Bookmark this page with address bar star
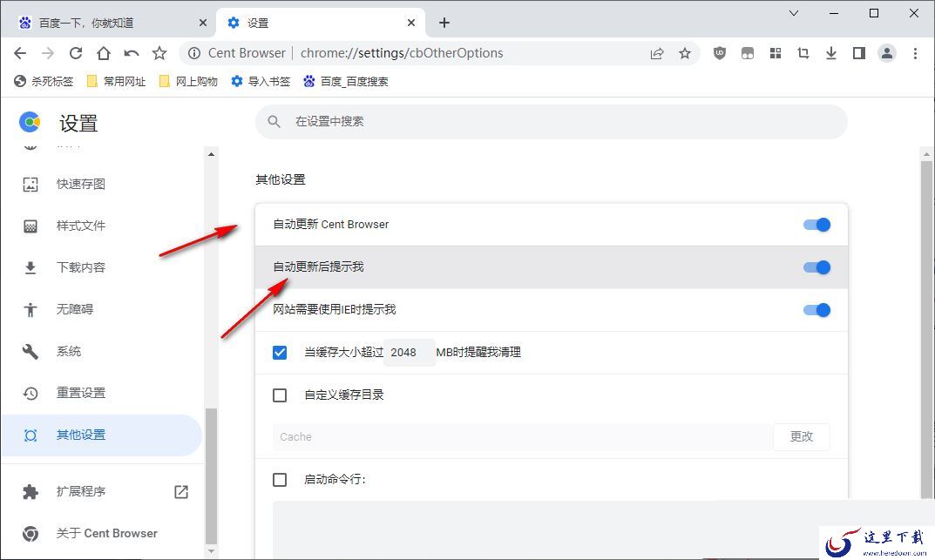935x560 pixels. coord(685,53)
